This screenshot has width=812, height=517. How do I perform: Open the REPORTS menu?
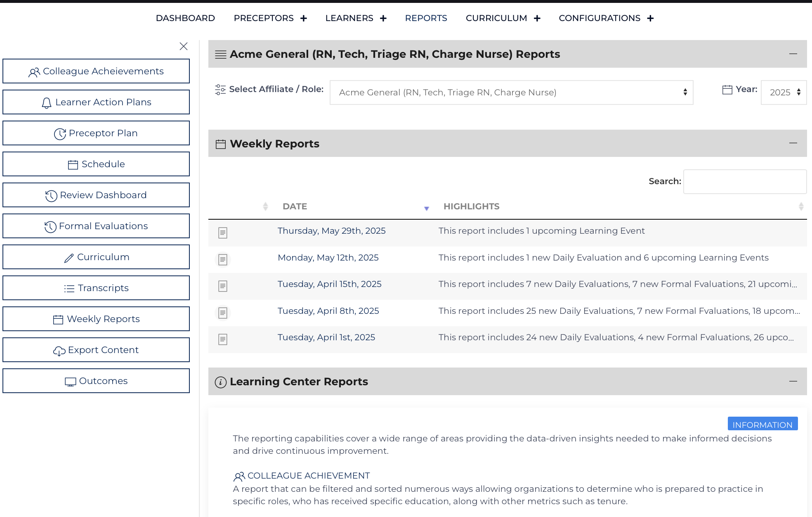point(426,18)
